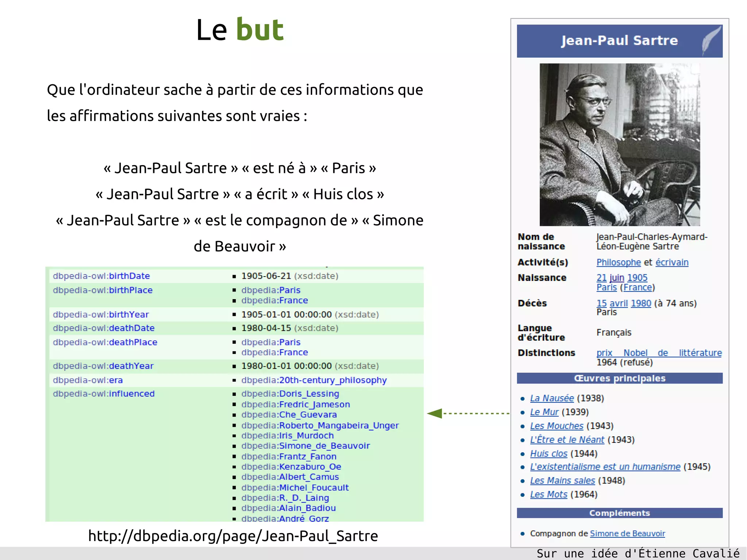Open the Les Mots link
The height and width of the screenshot is (560, 747).
[549, 494]
